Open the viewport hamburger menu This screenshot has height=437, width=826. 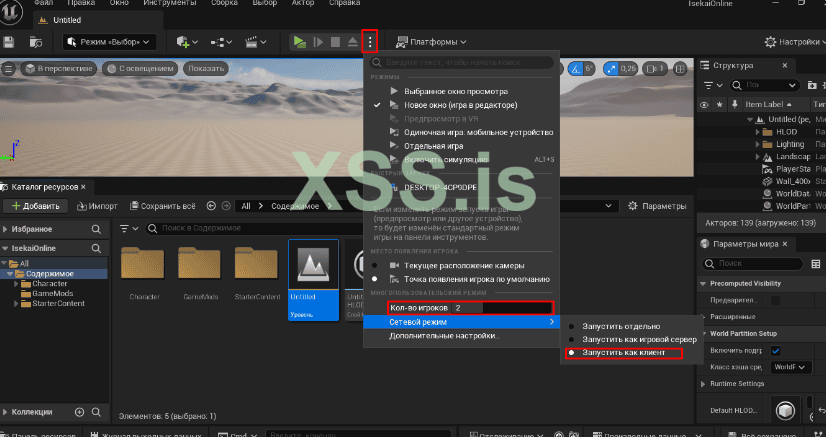pos(8,68)
